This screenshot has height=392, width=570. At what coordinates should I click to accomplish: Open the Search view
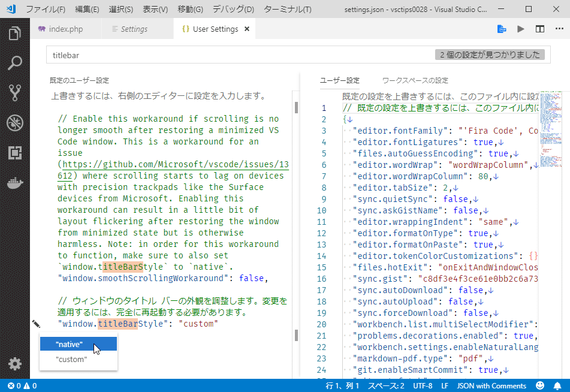15,62
